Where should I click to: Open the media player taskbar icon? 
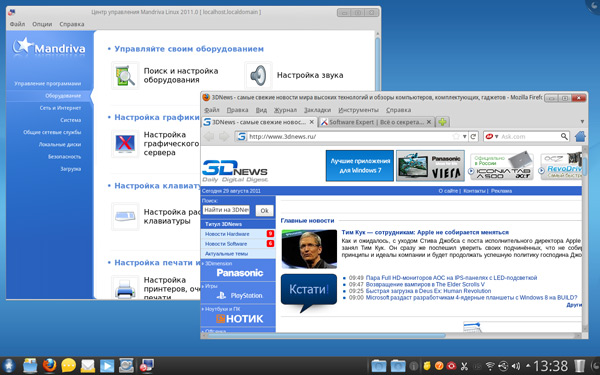107,366
